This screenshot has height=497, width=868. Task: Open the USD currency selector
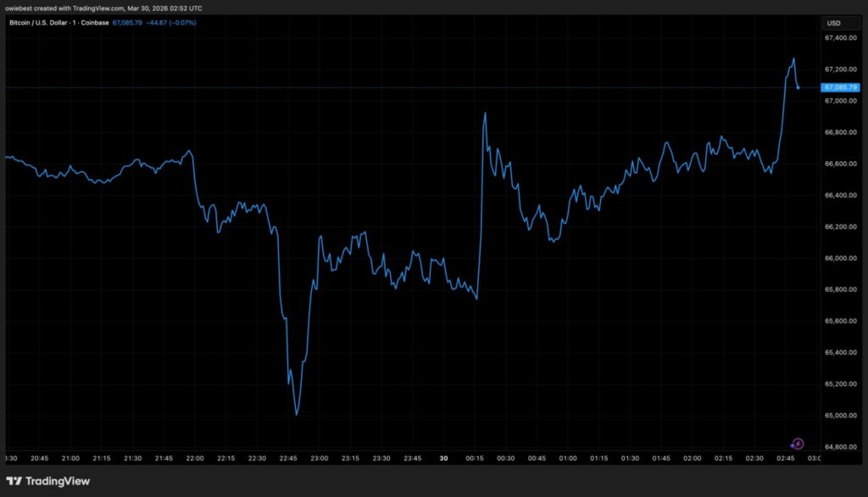click(x=832, y=23)
